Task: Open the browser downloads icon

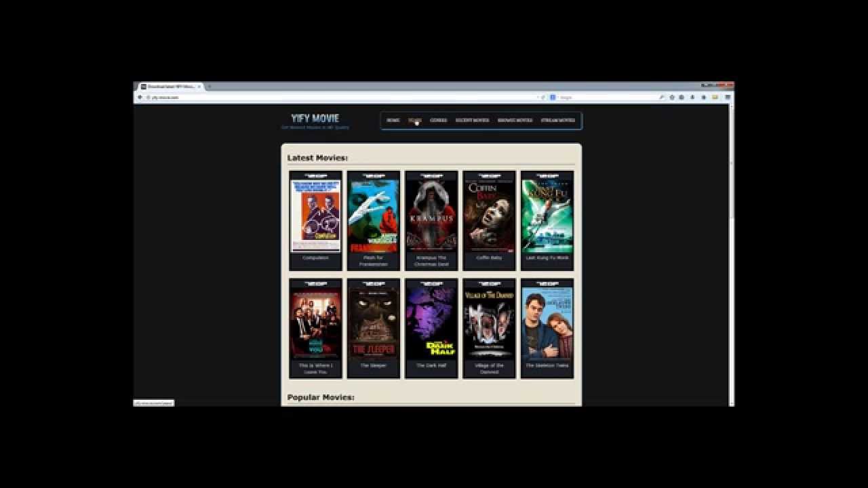Action: [692, 97]
